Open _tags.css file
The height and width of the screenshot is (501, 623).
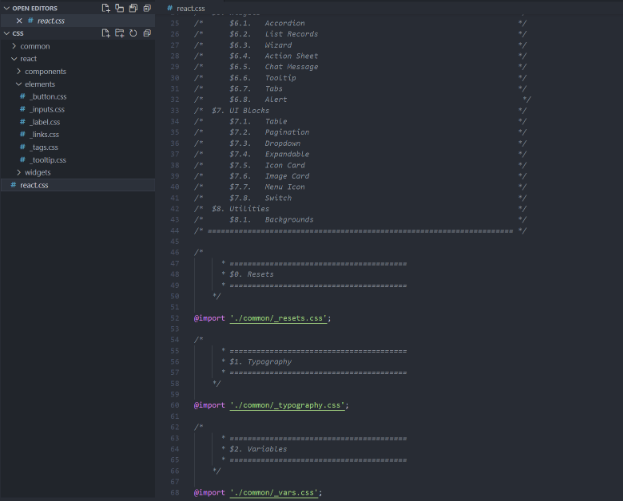(x=44, y=147)
